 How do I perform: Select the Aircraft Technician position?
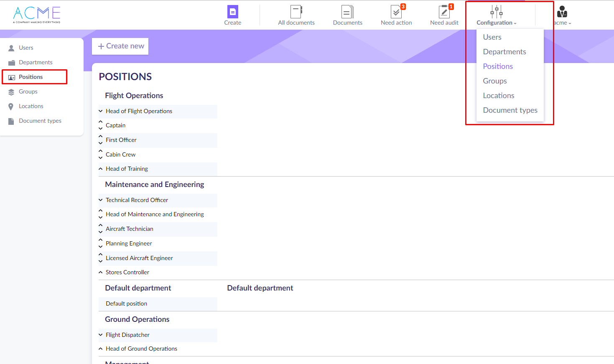tap(129, 229)
